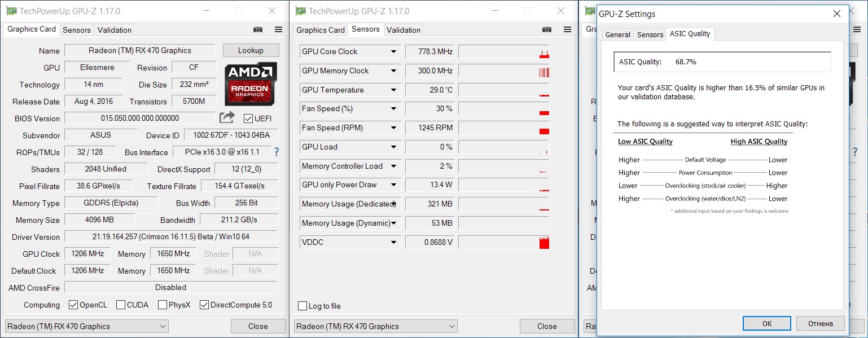This screenshot has height=338, width=868.
Task: Switch to Sensors tab in GPU-Z Settings
Action: [x=650, y=34]
